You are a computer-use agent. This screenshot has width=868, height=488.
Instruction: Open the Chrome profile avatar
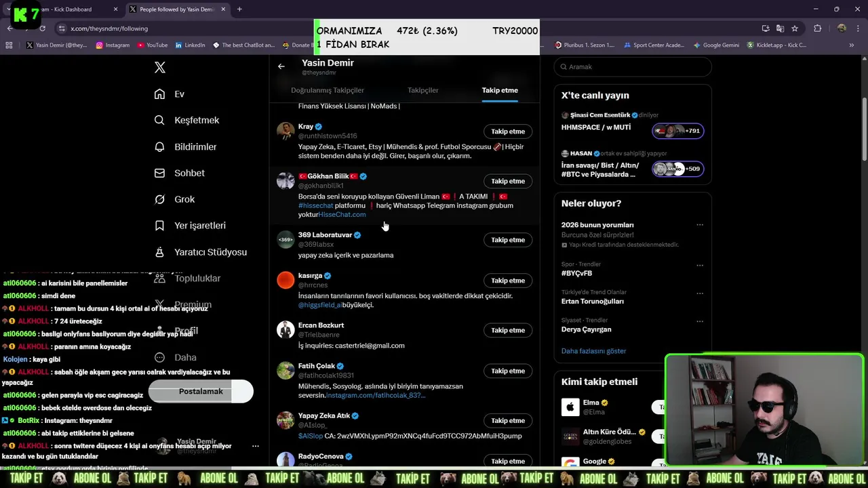pyautogui.click(x=842, y=28)
